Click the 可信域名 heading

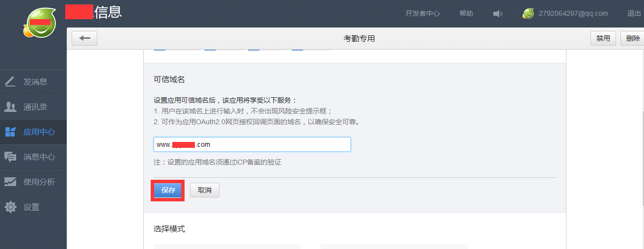[x=169, y=80]
